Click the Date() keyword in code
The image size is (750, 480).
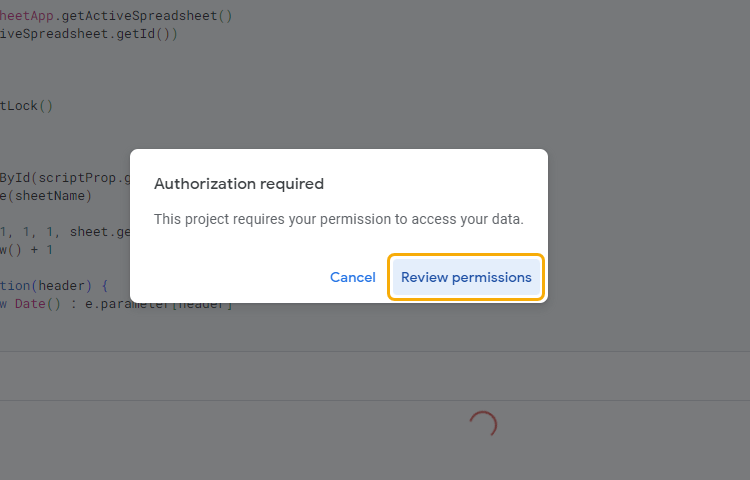[38, 304]
